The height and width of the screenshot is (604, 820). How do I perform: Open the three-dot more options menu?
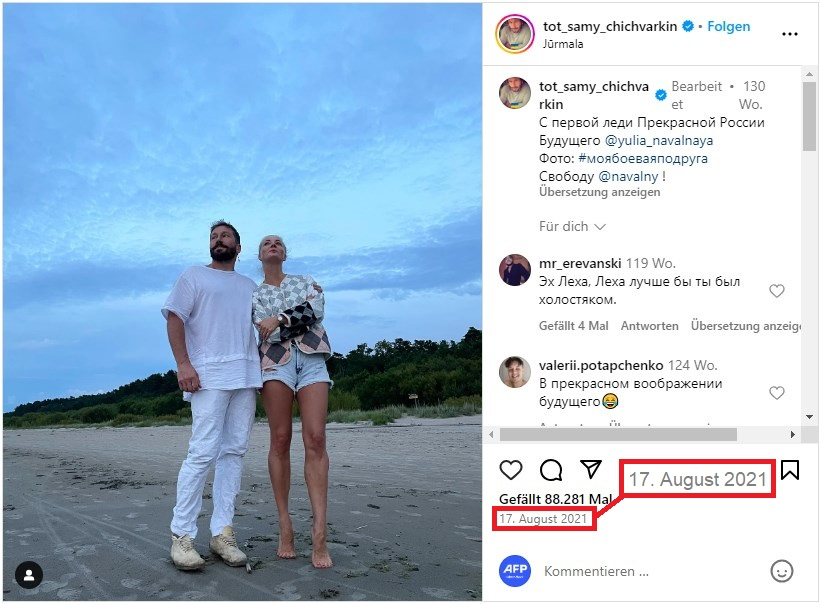click(790, 33)
